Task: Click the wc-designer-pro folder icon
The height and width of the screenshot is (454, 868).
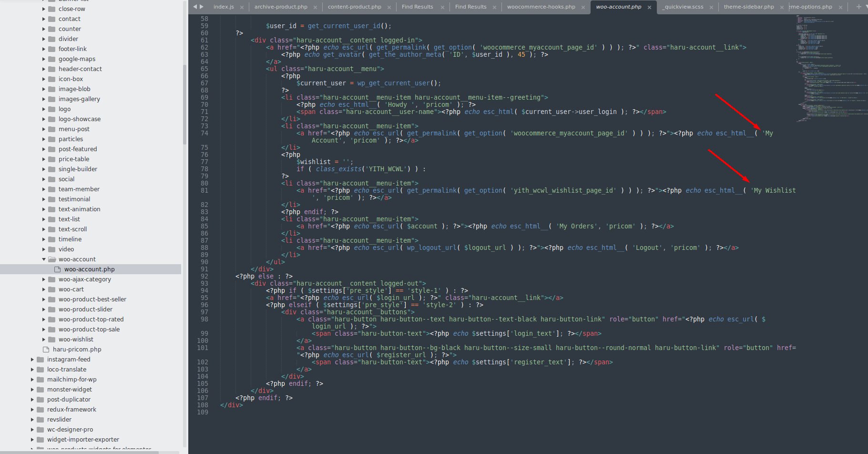Action: [x=41, y=429]
